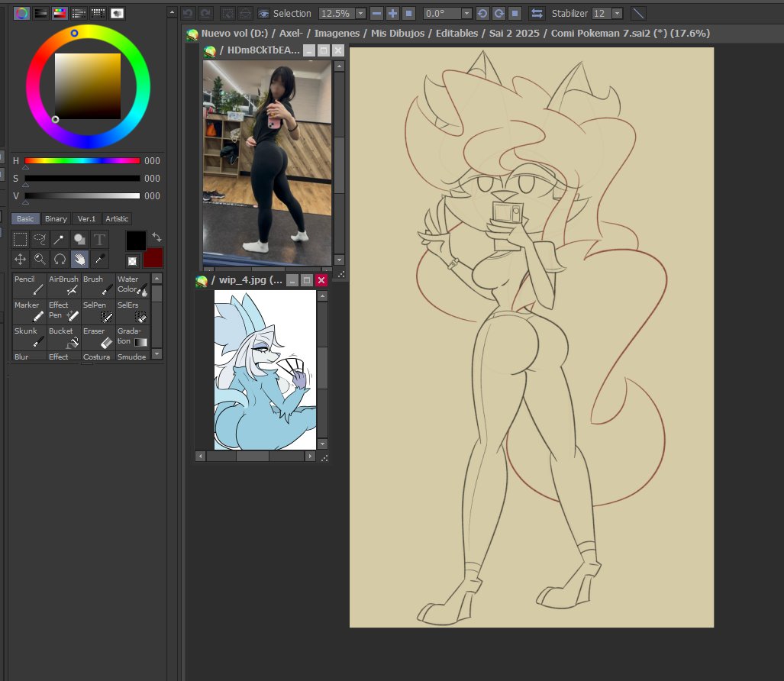Viewport: 784px width, 681px height.
Task: Switch to the Artistic brush tab
Action: (x=117, y=218)
